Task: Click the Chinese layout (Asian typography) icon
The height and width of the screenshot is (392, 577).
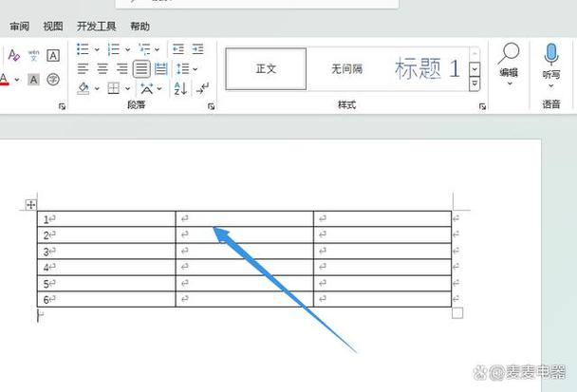Action: [x=146, y=88]
